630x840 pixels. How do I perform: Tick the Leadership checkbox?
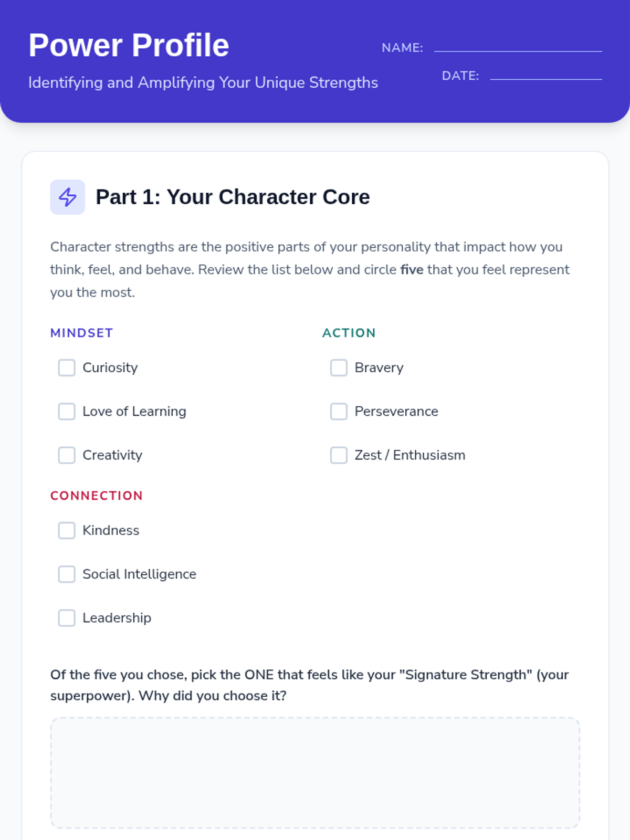pyautogui.click(x=67, y=618)
